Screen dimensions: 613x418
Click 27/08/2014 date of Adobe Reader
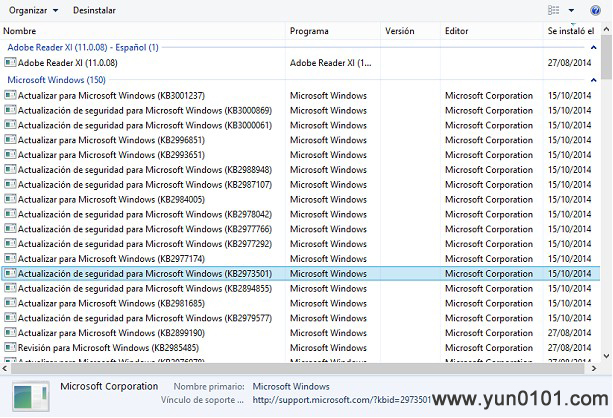pyautogui.click(x=569, y=63)
